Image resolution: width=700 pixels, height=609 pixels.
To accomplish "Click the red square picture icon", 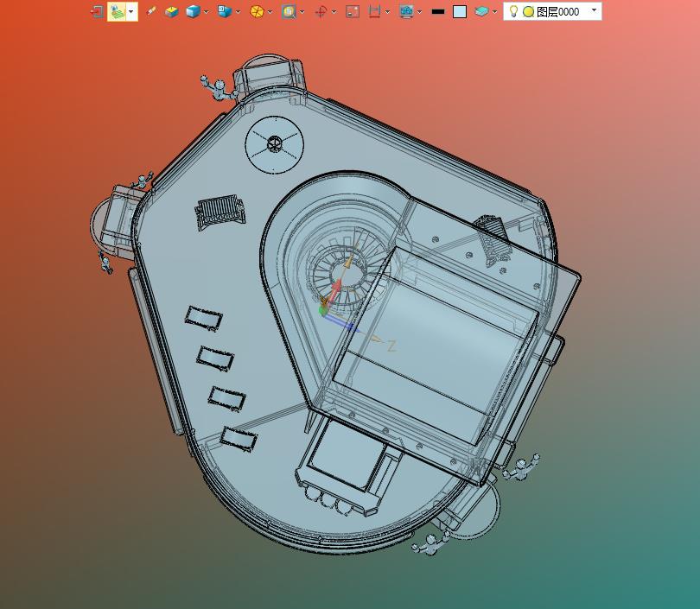I will point(353,11).
